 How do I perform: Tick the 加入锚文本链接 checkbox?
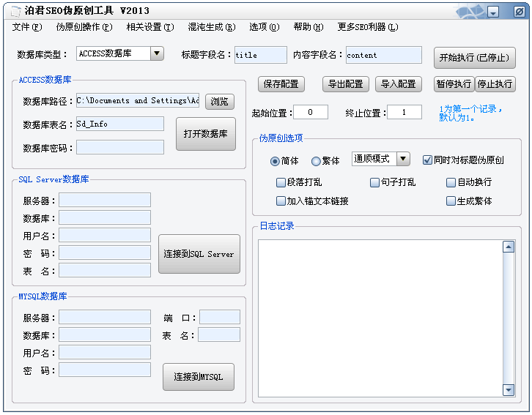(281, 201)
